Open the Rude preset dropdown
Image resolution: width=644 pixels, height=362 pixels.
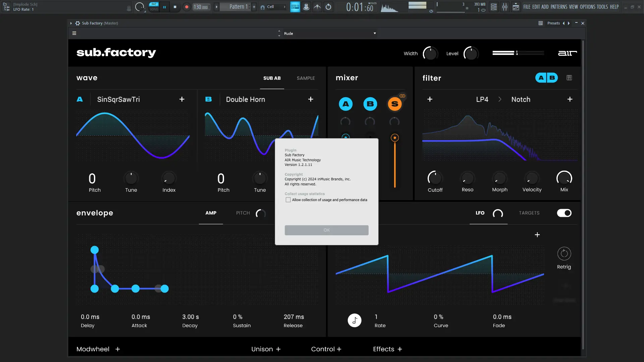tap(375, 34)
